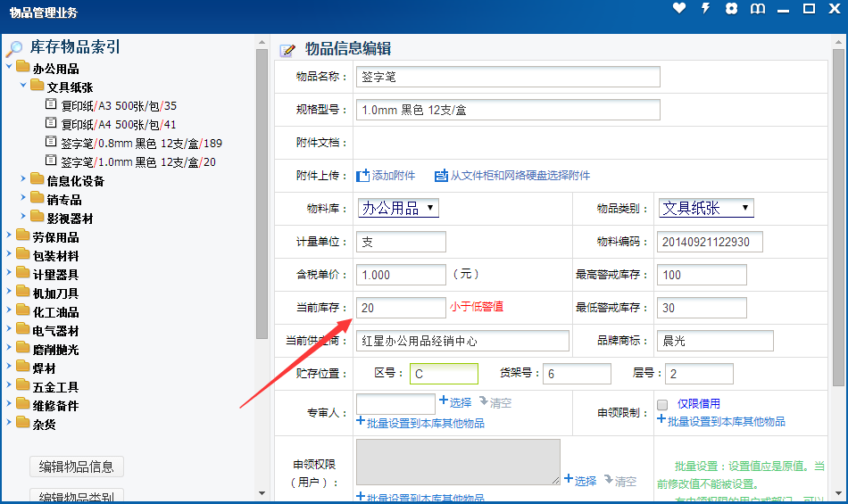Select tree item 复印纸/A4 500张/包/41

pyautogui.click(x=119, y=125)
